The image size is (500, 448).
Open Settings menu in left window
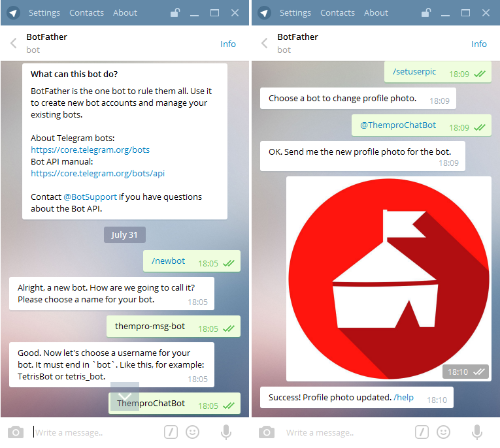(44, 13)
